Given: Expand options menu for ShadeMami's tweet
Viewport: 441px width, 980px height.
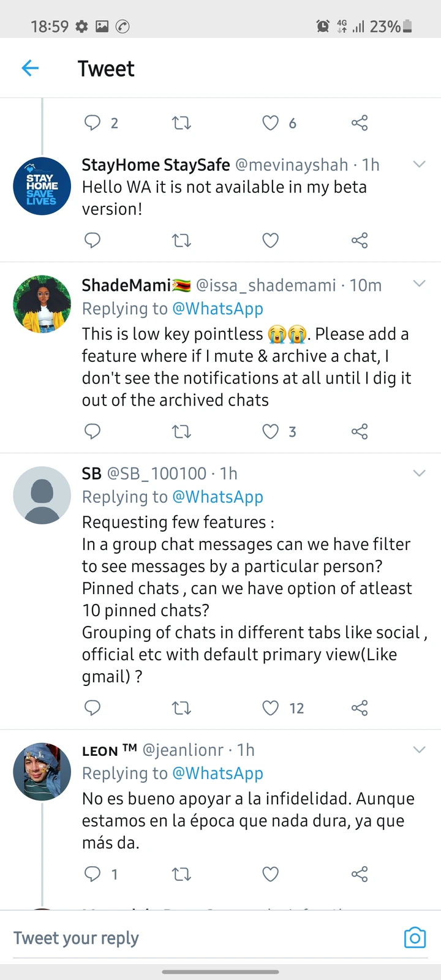Looking at the screenshot, I should point(419,284).
